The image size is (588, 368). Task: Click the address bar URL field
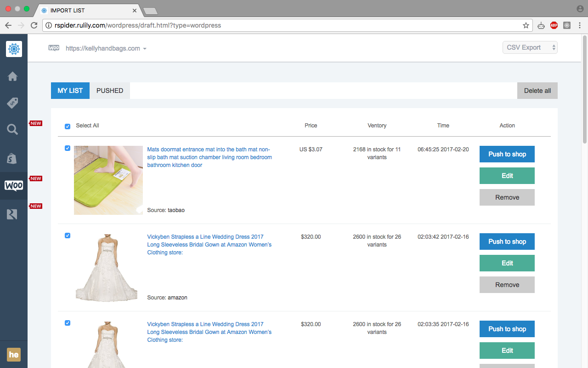click(x=287, y=25)
